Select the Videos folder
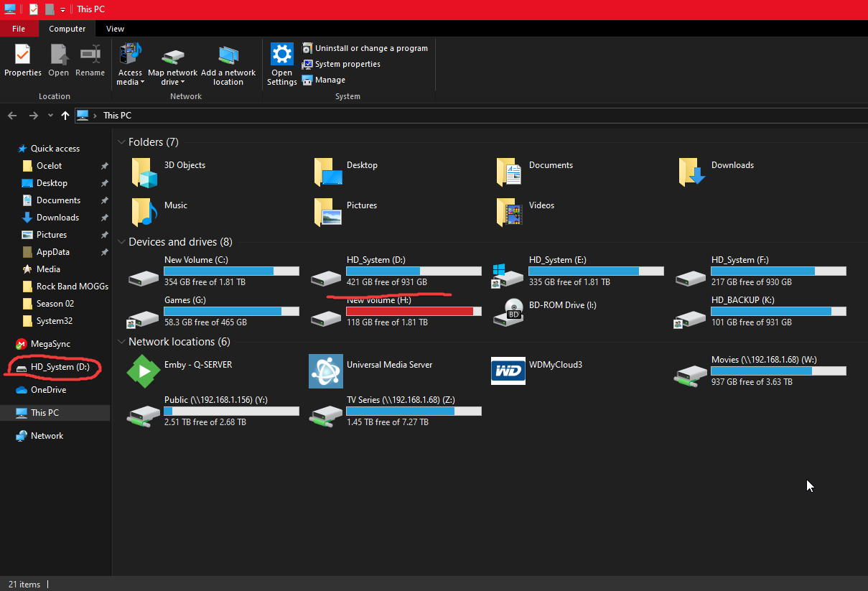Screen dimensions: 868x591 pyautogui.click(x=526, y=213)
